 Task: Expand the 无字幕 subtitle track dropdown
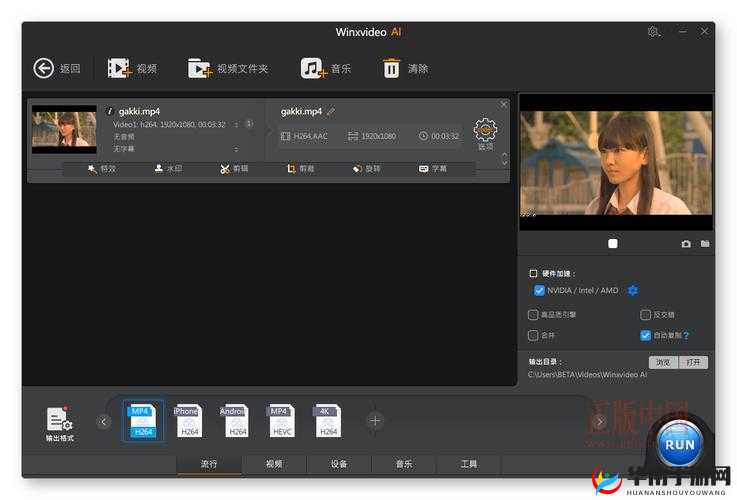(236, 149)
